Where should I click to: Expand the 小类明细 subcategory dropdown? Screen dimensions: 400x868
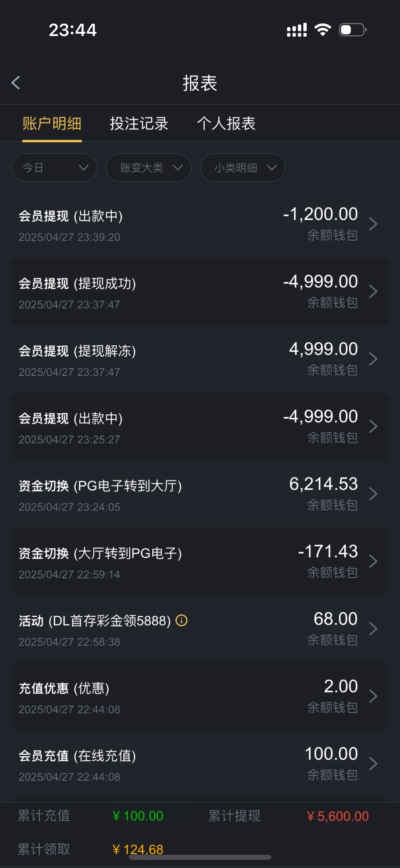click(x=243, y=168)
